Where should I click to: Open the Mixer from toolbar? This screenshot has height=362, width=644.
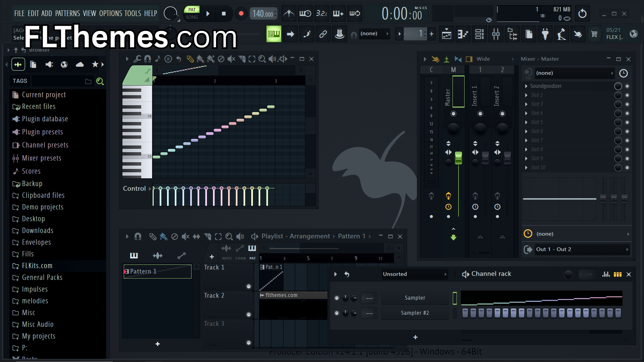496,34
